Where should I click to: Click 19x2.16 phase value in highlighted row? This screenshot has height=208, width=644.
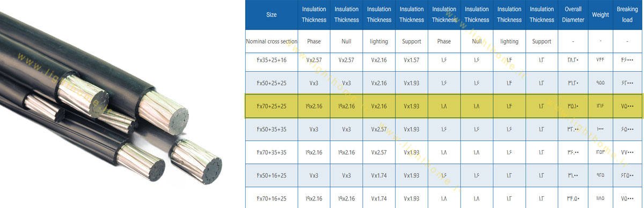click(314, 106)
